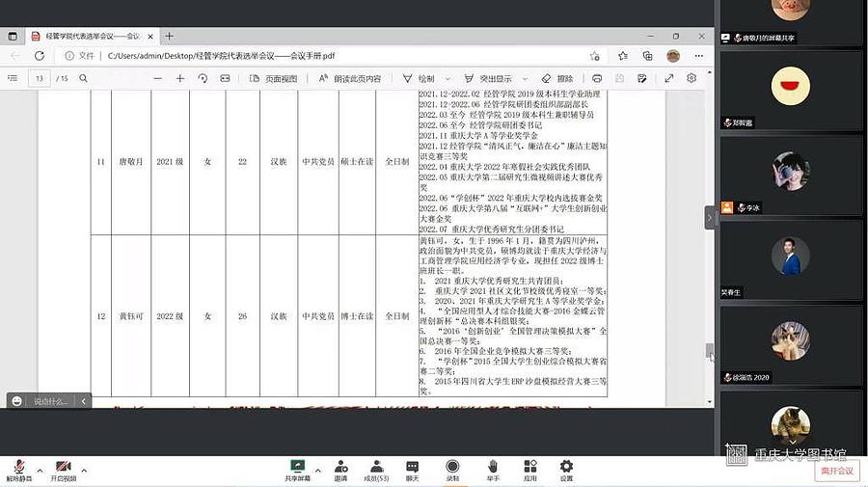Viewport: 868px width, 487px height.
Task: Start 朗读此页内容 read aloud
Action: [x=350, y=78]
